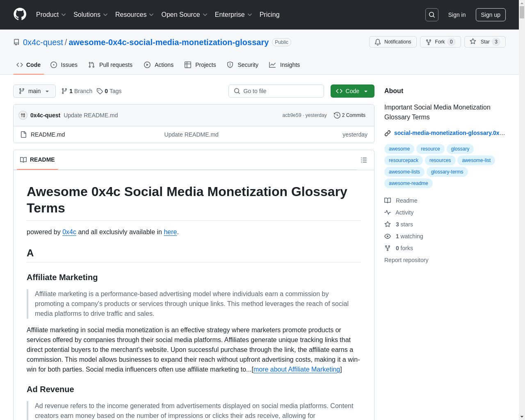
Task: Click the tag icon next to 0 Tags
Action: pos(100,91)
